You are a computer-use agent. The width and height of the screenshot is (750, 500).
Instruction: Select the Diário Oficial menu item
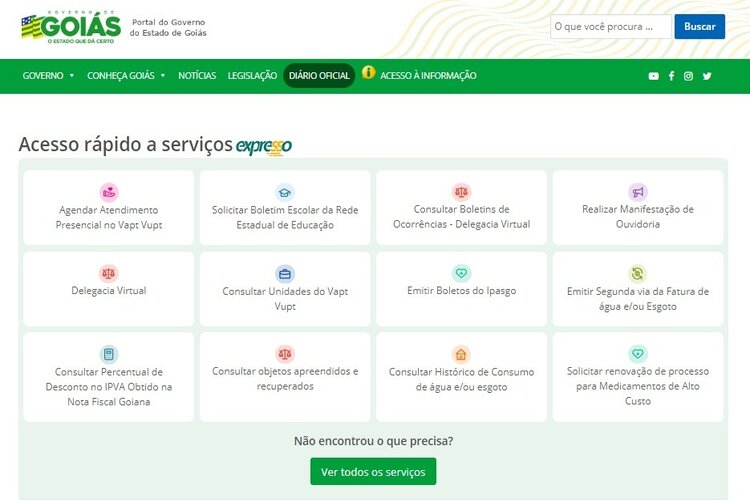click(x=319, y=76)
